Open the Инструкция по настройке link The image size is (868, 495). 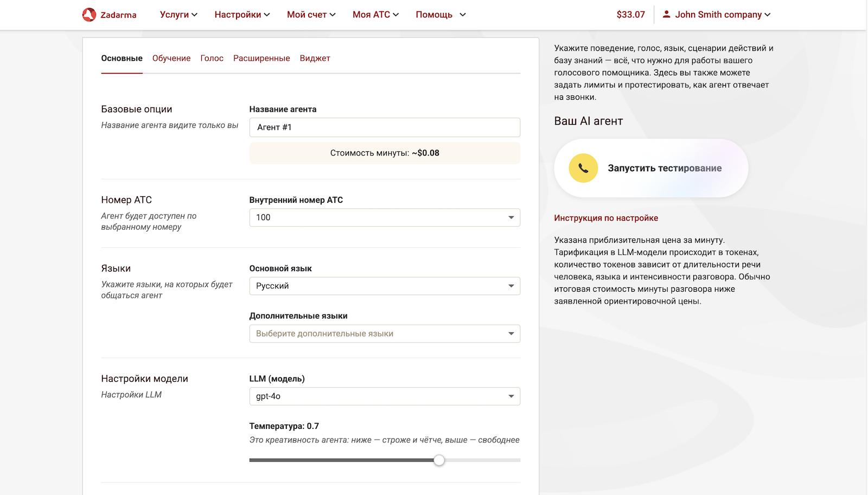pyautogui.click(x=606, y=217)
